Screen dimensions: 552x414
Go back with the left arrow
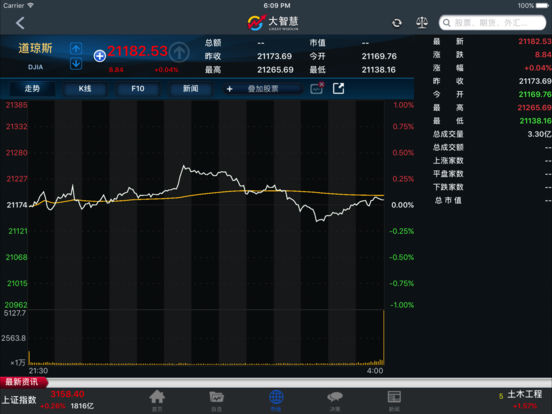pyautogui.click(x=20, y=23)
